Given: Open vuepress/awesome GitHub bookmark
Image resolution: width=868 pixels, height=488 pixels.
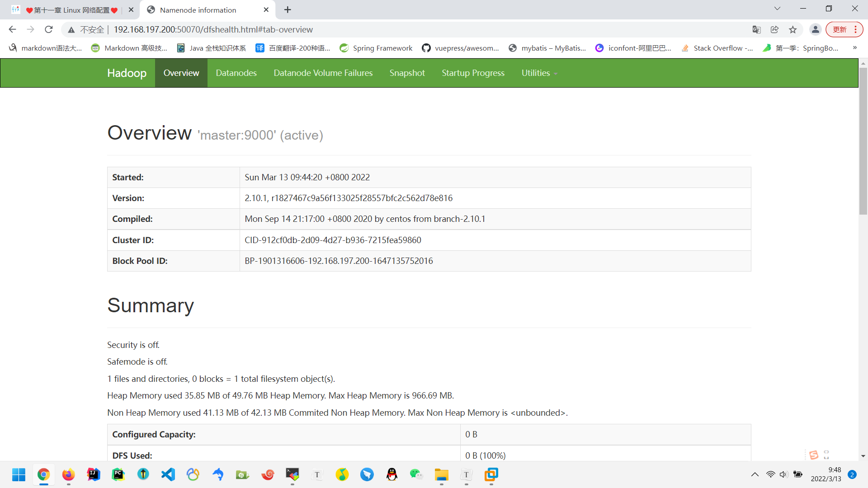Looking at the screenshot, I should 460,48.
